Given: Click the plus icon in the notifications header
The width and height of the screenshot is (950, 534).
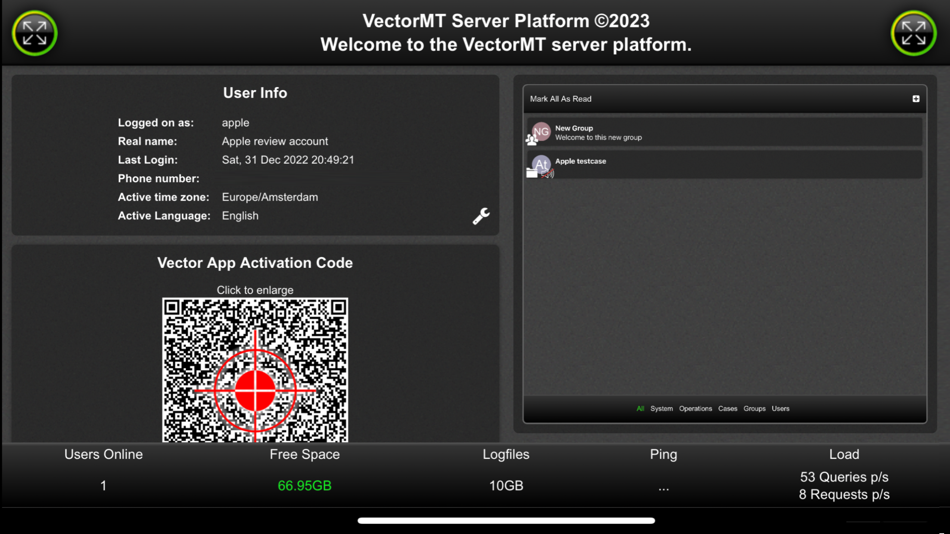Looking at the screenshot, I should [916, 99].
